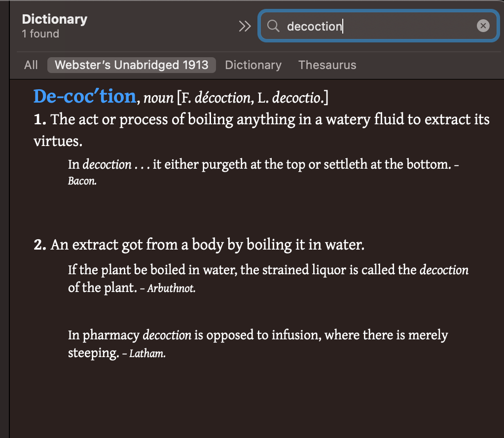Click the word 'pharmacy' in Latham quote
This screenshot has height=438, width=504.
click(x=110, y=336)
